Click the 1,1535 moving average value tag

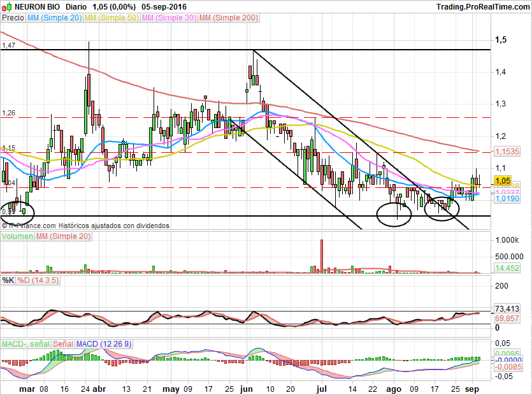(507, 152)
